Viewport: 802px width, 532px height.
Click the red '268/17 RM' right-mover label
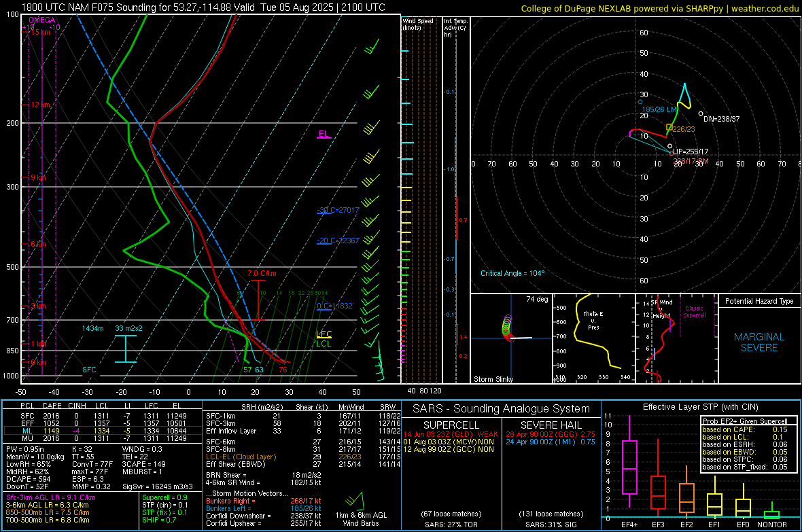691,161
